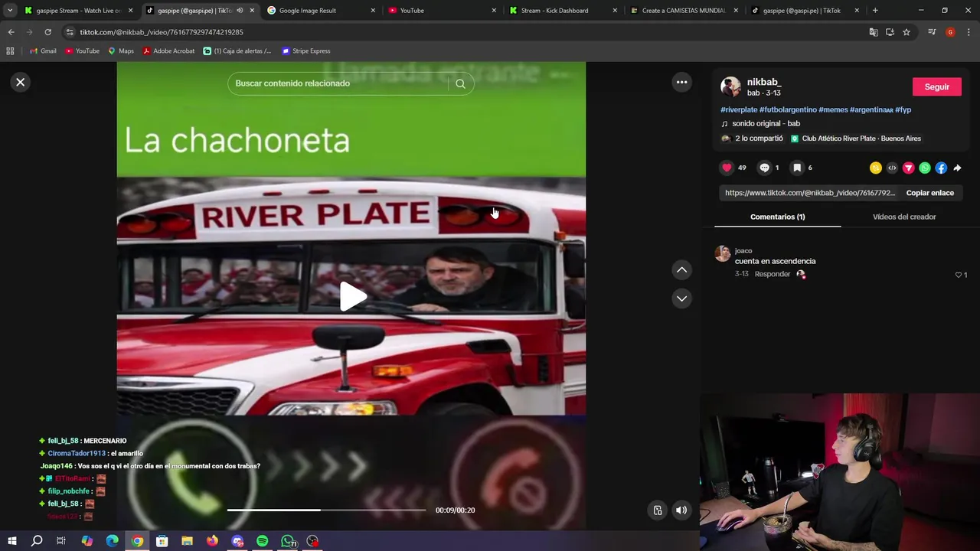Viewport: 980px width, 551px height.
Task: Open tab search dropdown arrow
Action: pyautogui.click(x=10, y=11)
